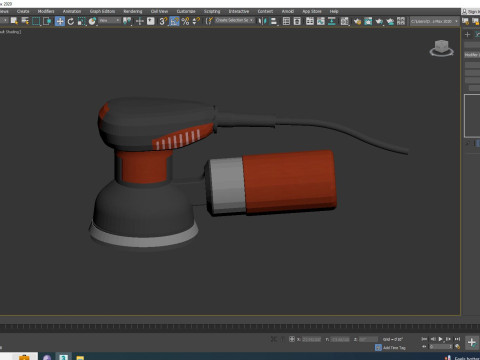The height and width of the screenshot is (360, 480).
Task: Open the Create menu
Action: tap(23, 11)
